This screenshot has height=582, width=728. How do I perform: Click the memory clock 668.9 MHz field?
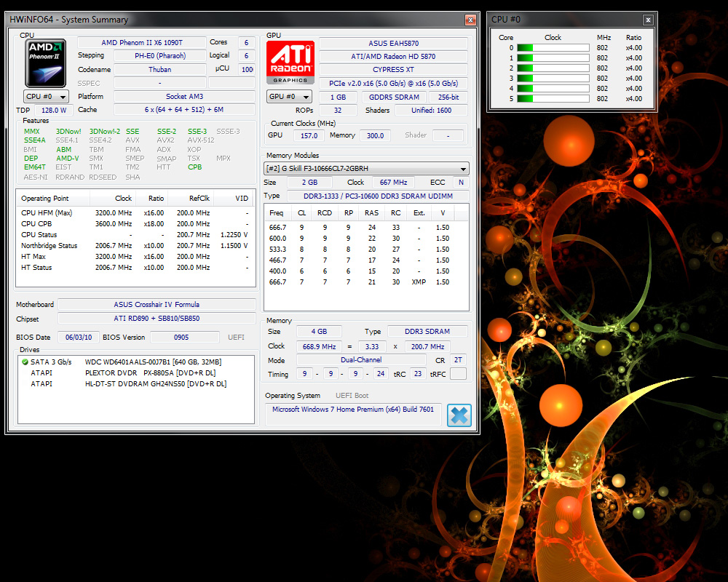(319, 347)
